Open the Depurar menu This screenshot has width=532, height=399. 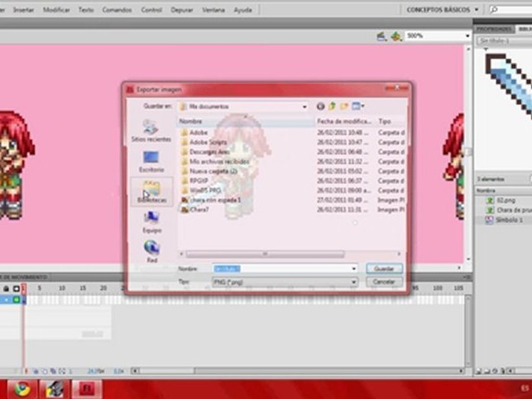click(182, 10)
